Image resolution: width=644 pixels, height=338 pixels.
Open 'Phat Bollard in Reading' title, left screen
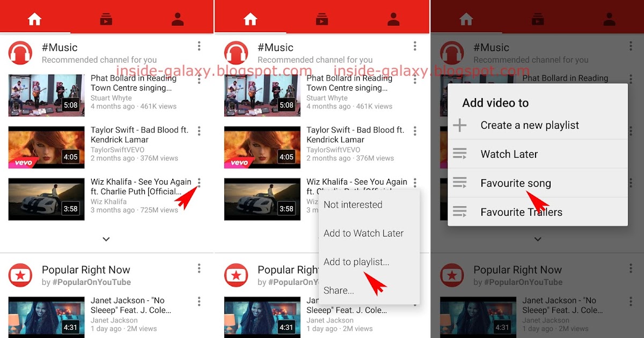(134, 78)
